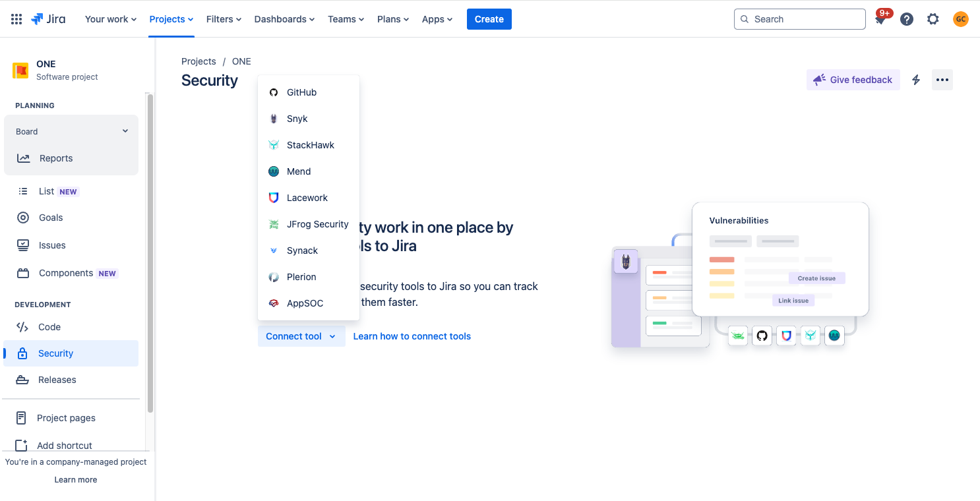Click the Add shortcut icon
Screen dimensions: 980x501
coord(22,446)
